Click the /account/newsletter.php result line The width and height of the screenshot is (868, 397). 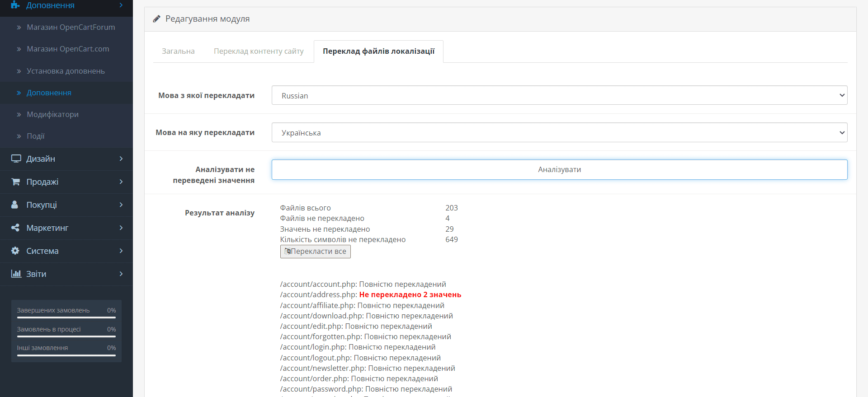(x=368, y=368)
